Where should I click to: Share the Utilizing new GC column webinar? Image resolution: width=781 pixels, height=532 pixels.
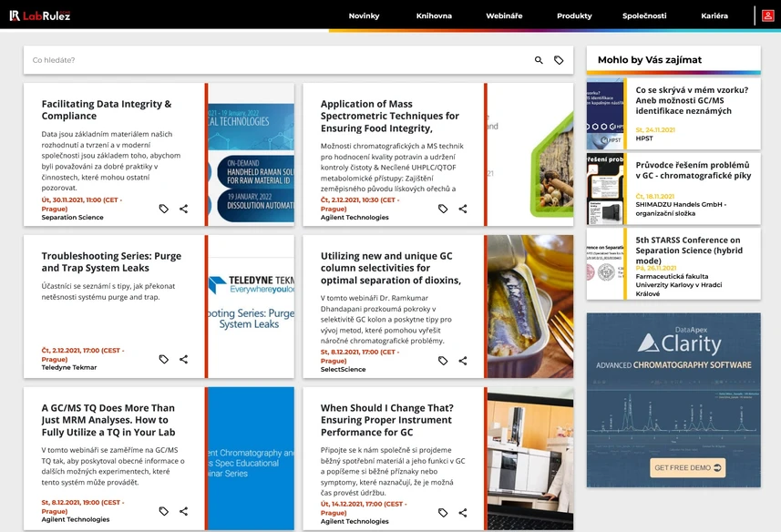click(x=463, y=361)
